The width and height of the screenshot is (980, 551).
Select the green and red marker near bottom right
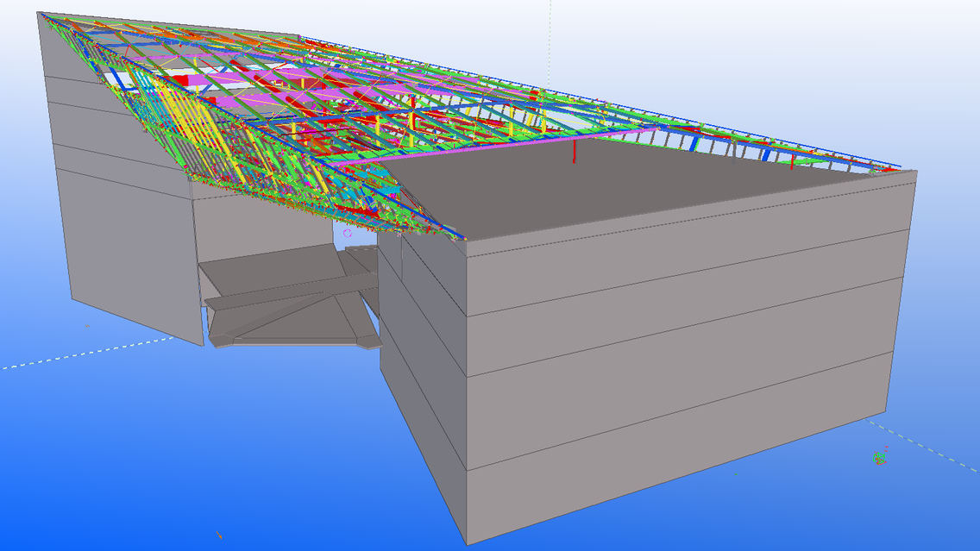(x=879, y=458)
